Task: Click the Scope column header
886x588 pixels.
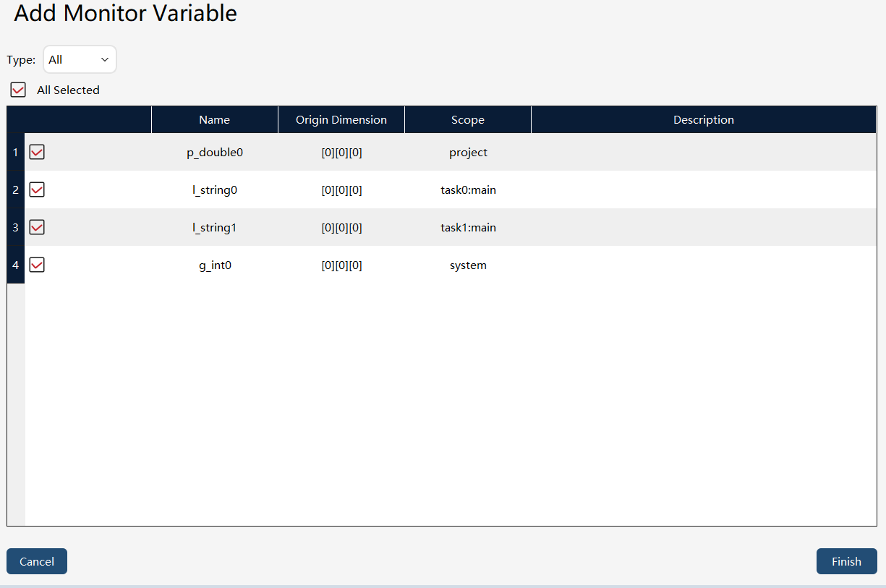Action: point(468,120)
